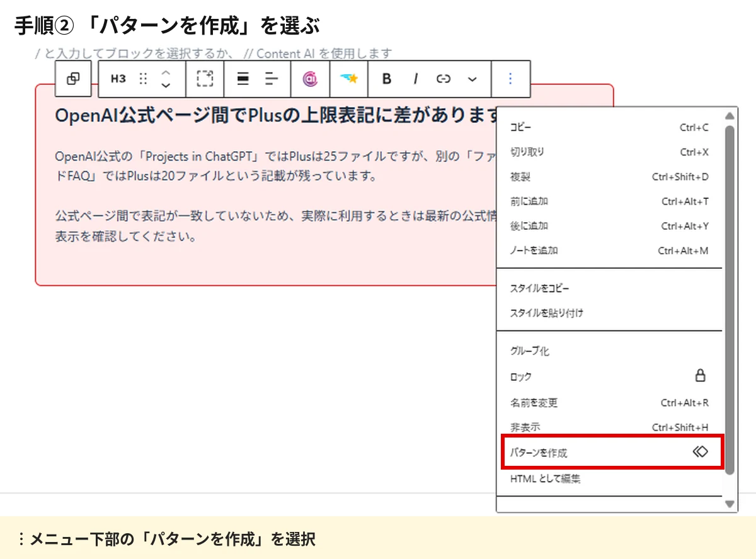The image size is (756, 559).
Task: Click the padlock icon beside ロック
Action: (700, 376)
